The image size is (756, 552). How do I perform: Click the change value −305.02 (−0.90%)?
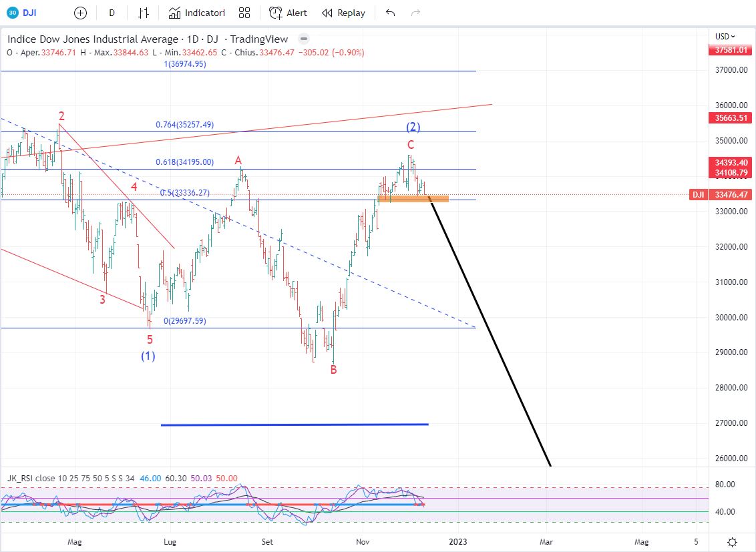pyautogui.click(x=331, y=53)
